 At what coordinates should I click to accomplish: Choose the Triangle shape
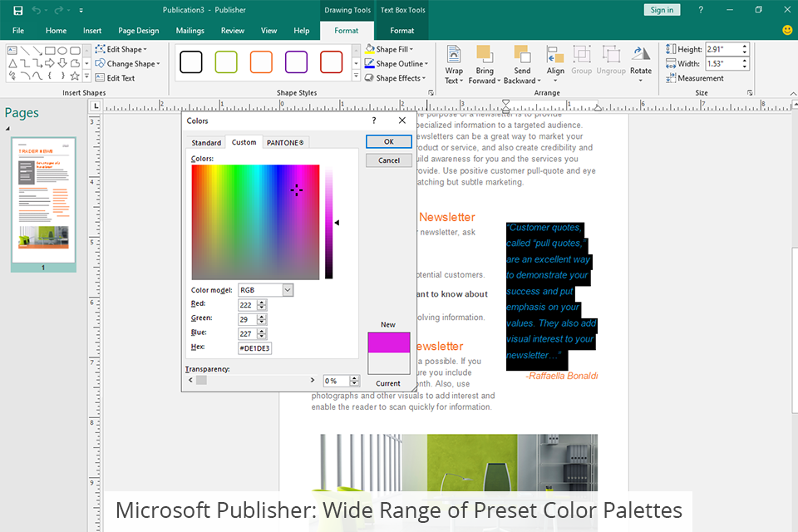pos(12,63)
